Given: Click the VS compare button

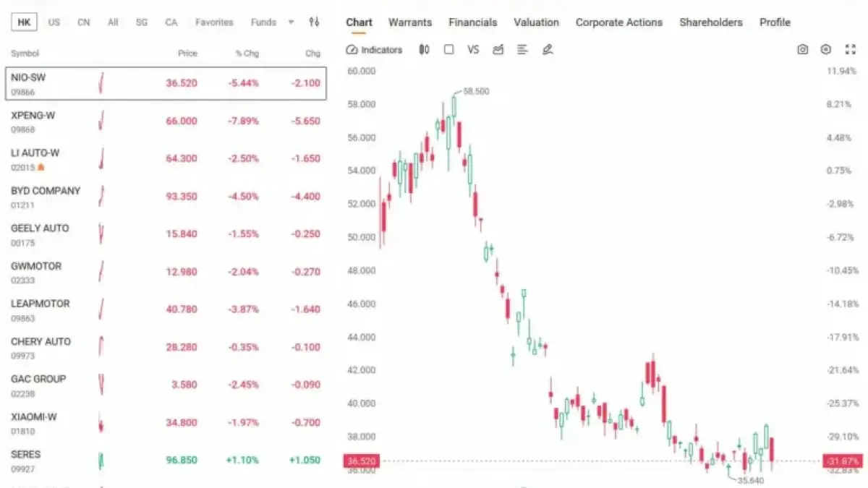Looking at the screenshot, I should click(x=473, y=50).
